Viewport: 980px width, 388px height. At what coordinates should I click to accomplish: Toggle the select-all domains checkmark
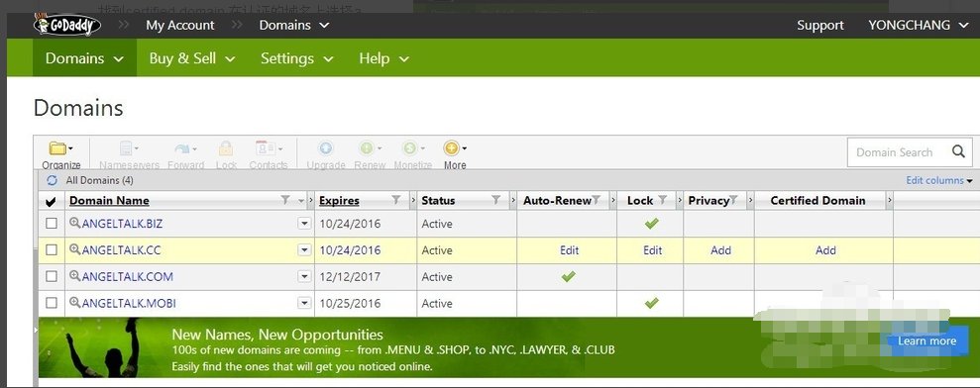[52, 201]
